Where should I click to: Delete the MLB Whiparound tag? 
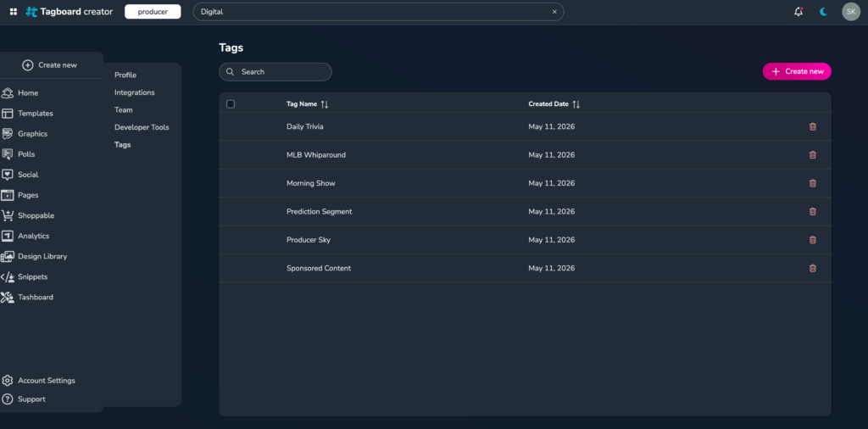[x=813, y=155]
